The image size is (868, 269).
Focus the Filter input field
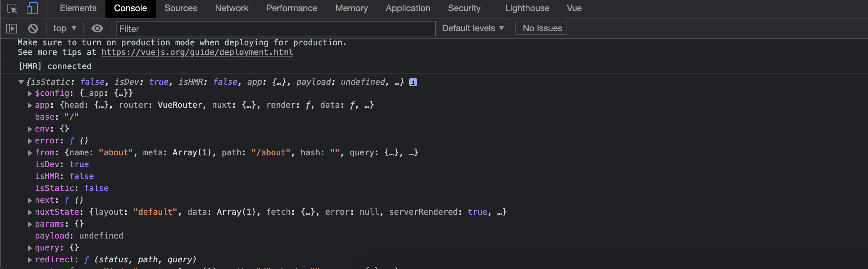[275, 29]
